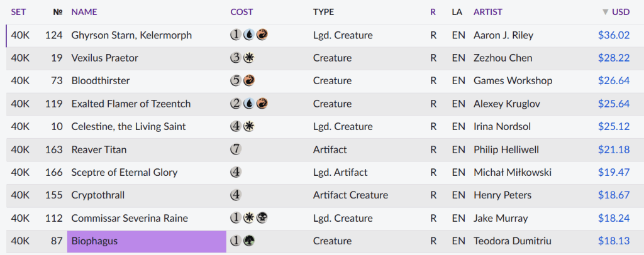Click red mana symbol in Exalted Flamer row

tap(260, 104)
